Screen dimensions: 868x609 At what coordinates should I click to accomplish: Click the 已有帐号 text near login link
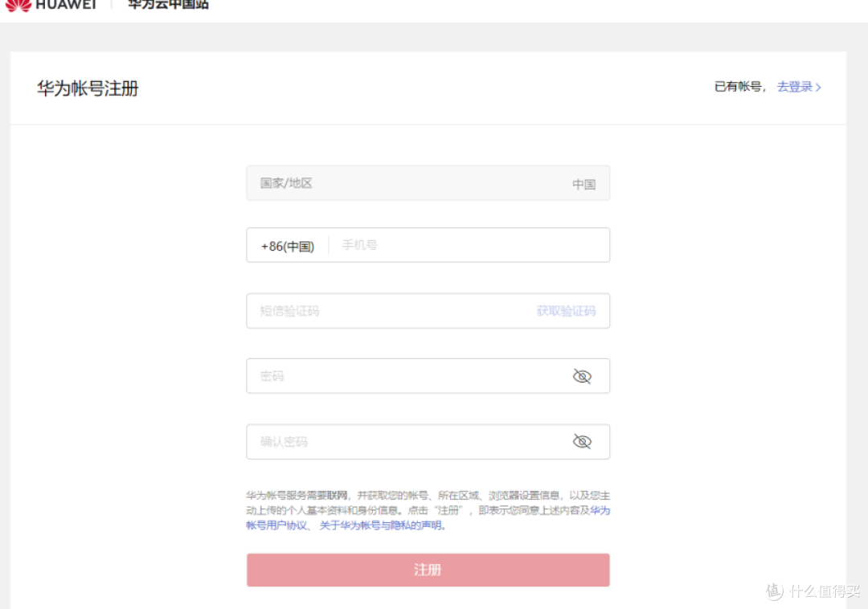[x=739, y=87]
